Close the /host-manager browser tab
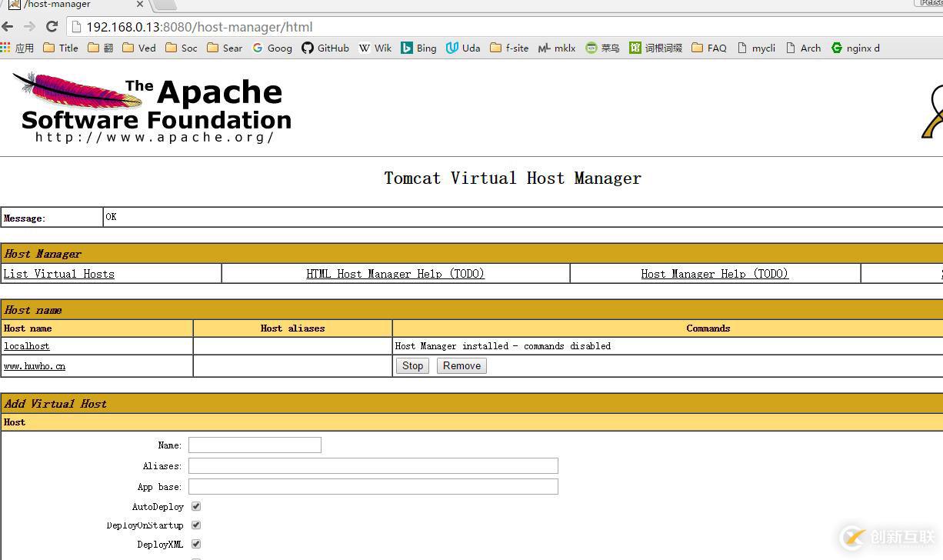Viewport: 943px width, 560px height. (x=140, y=5)
